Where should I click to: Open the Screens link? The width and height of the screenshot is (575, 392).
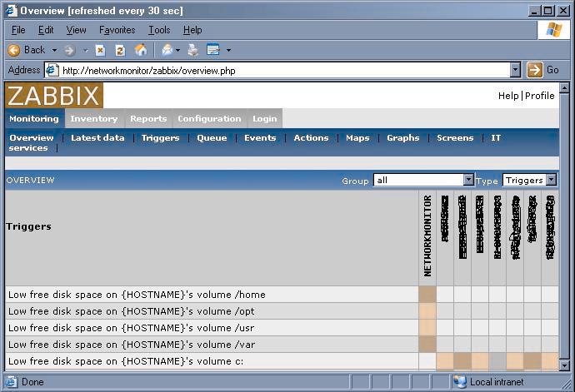455,138
